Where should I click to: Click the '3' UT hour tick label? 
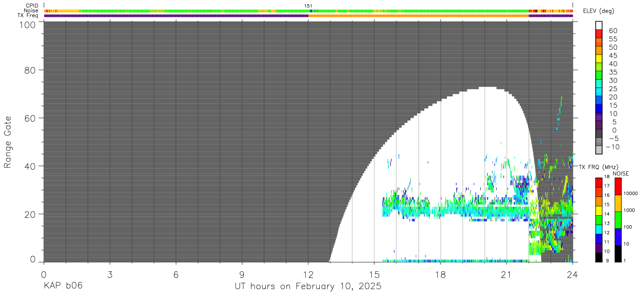tap(110, 274)
